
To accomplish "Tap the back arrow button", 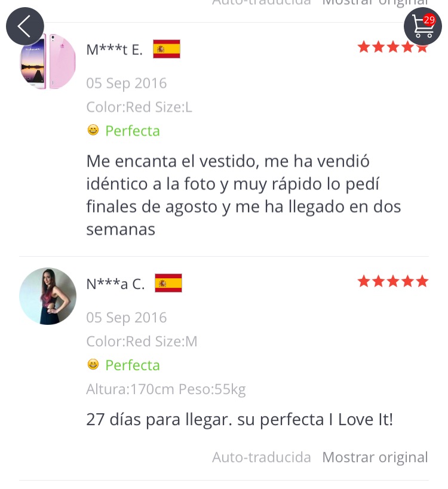I will (25, 26).
